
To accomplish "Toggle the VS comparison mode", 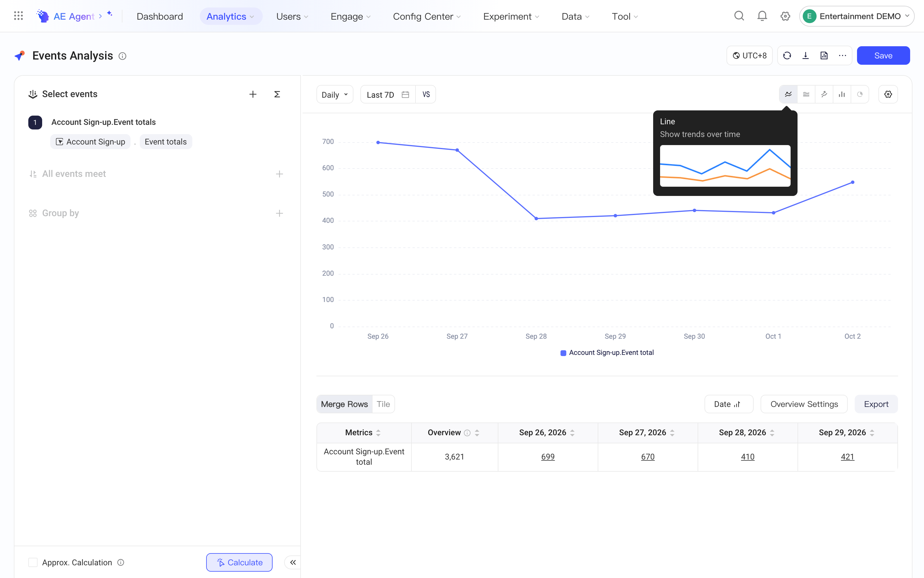I will 426,95.
